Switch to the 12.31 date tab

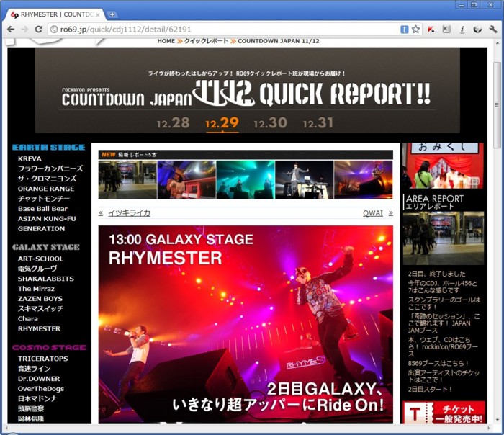[x=318, y=123]
